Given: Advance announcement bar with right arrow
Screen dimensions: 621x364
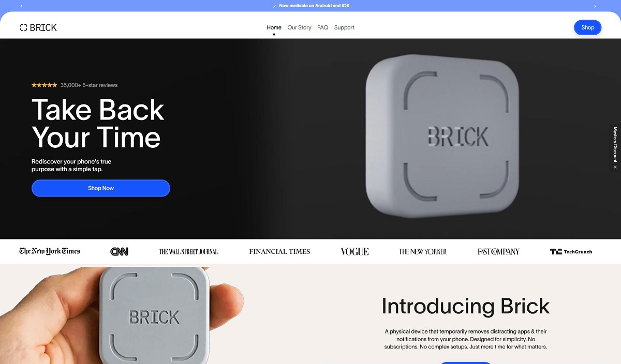Looking at the screenshot, I should click(595, 6).
